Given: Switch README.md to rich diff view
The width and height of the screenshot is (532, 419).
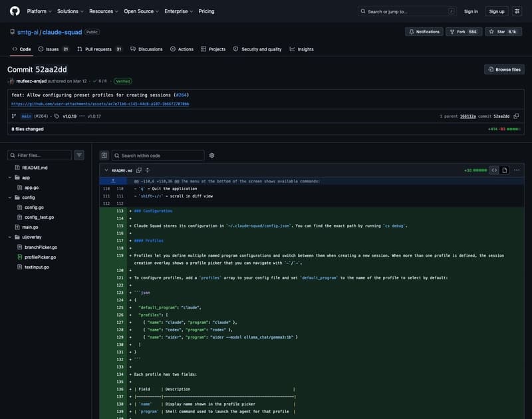Looking at the screenshot, I should click(505, 170).
